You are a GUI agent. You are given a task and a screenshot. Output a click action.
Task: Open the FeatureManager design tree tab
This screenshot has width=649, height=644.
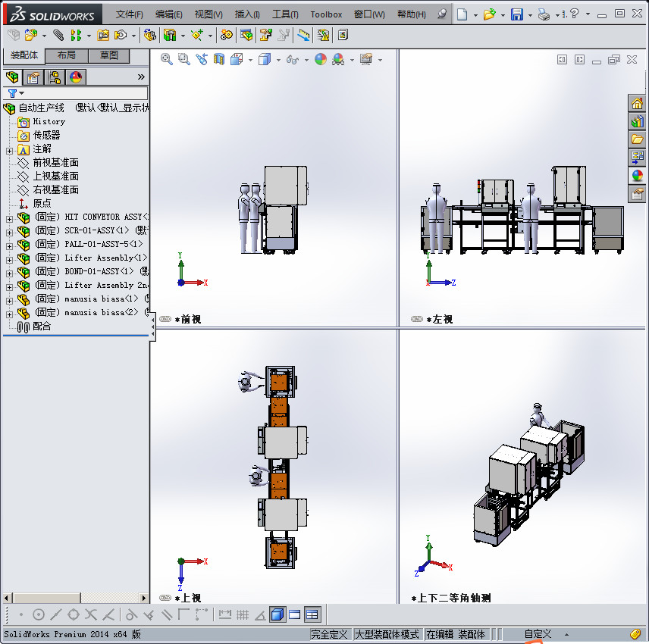coord(12,77)
